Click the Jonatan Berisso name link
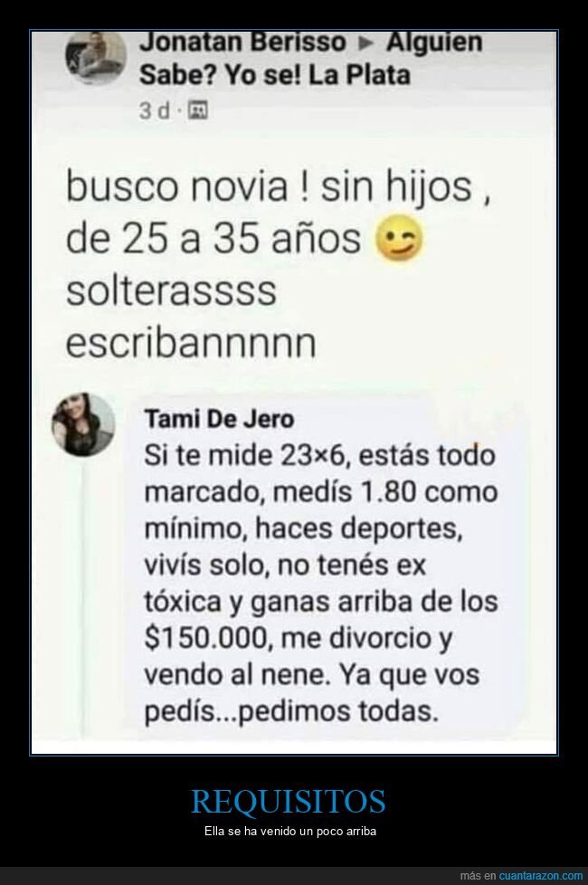 [x=242, y=43]
